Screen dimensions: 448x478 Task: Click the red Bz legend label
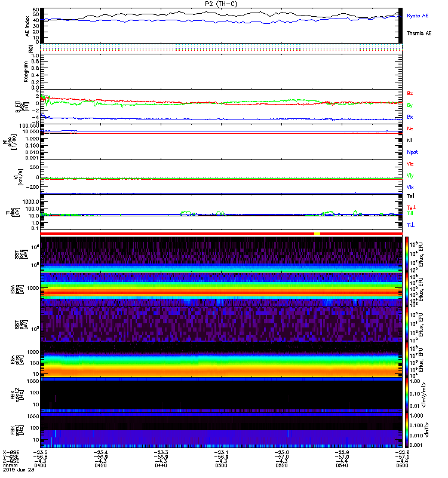pyautogui.click(x=410, y=94)
